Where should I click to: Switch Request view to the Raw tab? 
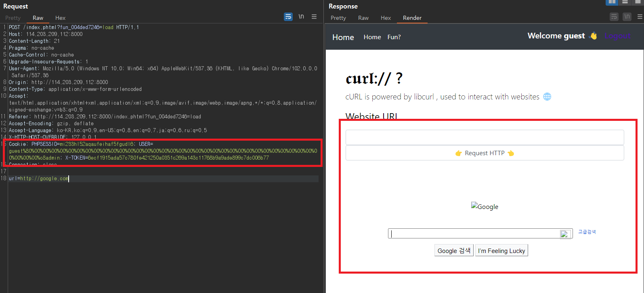click(x=38, y=18)
